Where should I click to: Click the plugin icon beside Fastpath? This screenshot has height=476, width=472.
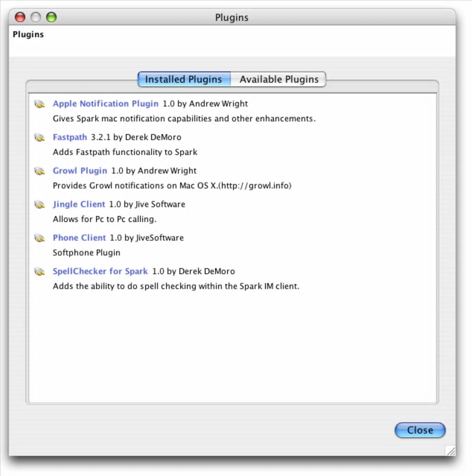[39, 138]
